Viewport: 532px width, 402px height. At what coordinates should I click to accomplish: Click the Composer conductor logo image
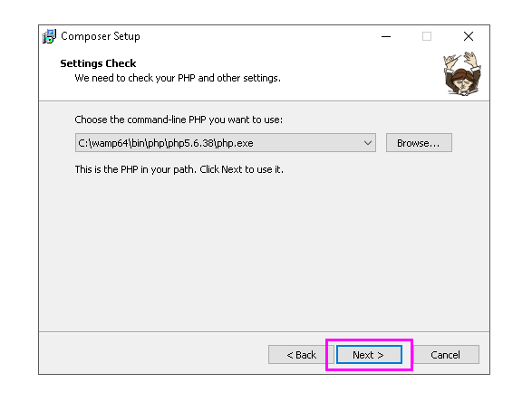point(462,73)
